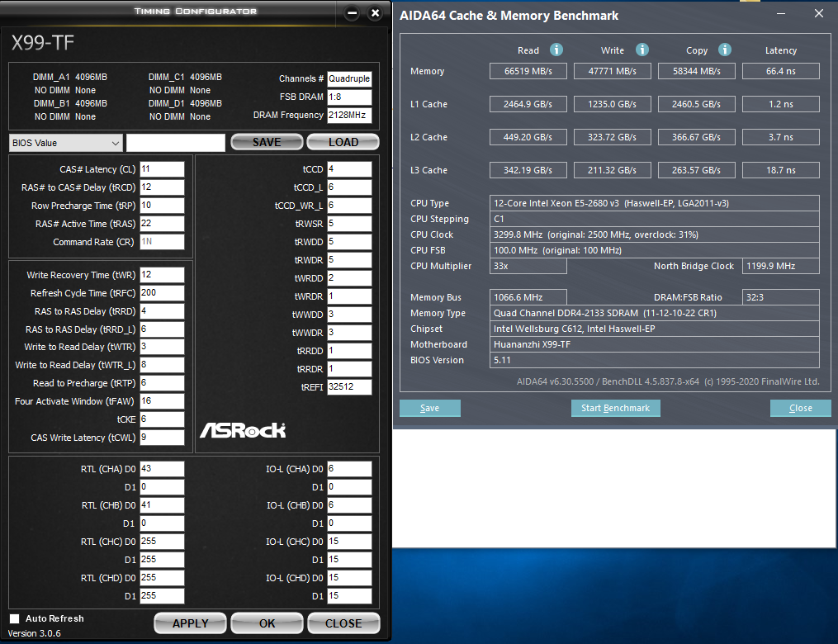Minimize the Timing Configurator window

click(352, 13)
